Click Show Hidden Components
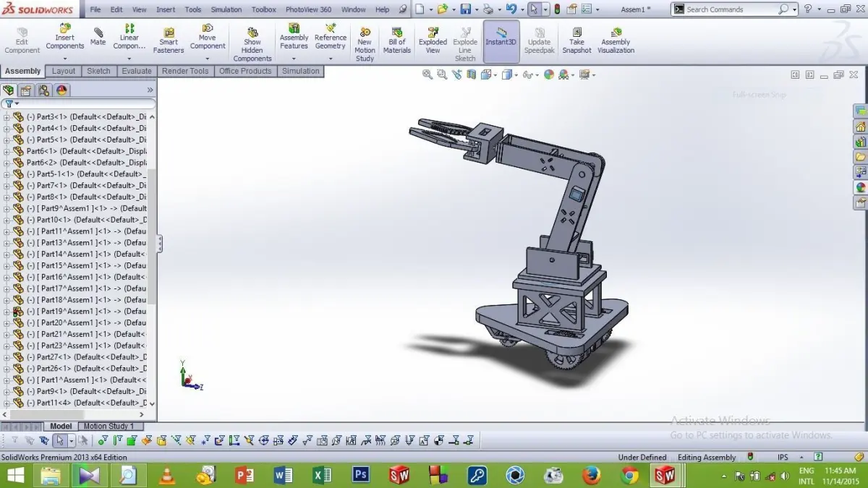The height and width of the screenshot is (488, 868). point(252,46)
